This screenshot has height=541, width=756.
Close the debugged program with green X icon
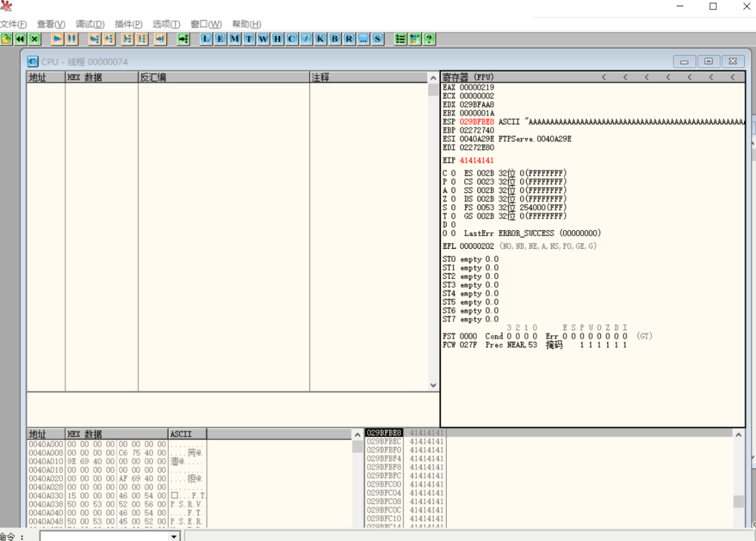coord(35,39)
